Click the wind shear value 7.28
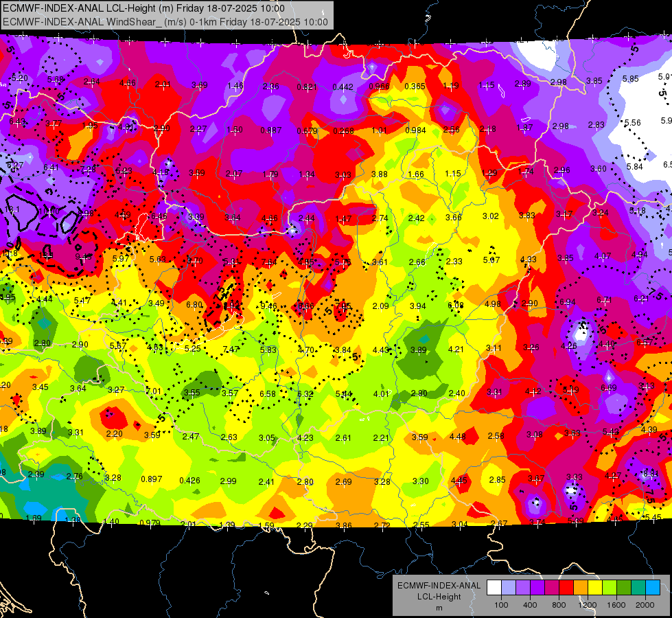The width and height of the screenshot is (672, 618). point(89,170)
